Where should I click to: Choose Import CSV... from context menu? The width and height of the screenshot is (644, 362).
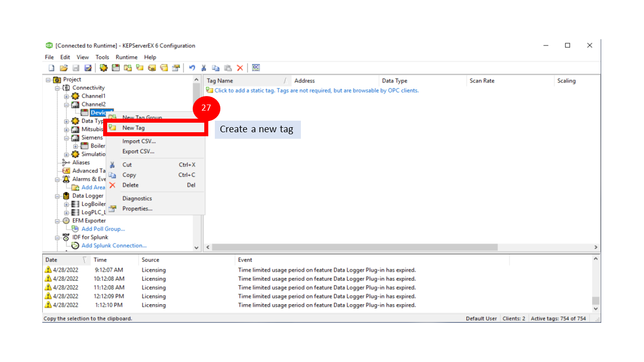155,141
